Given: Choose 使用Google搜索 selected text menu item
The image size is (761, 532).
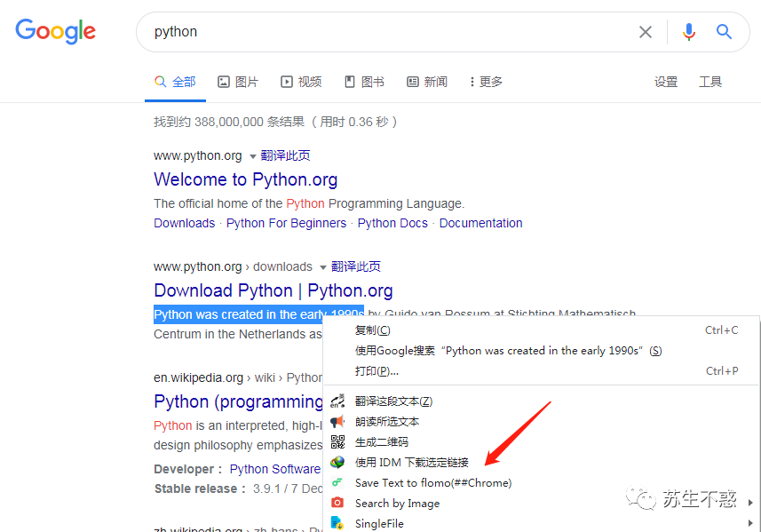Looking at the screenshot, I should tap(542, 351).
